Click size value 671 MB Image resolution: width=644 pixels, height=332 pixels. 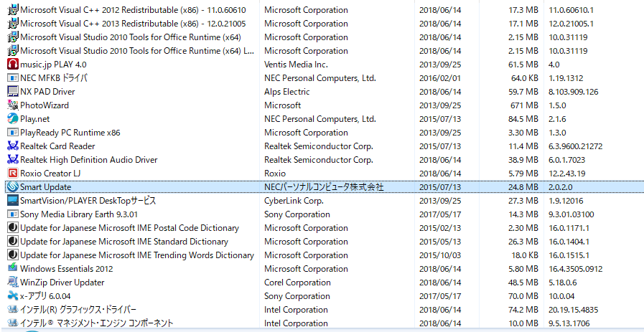point(523,105)
